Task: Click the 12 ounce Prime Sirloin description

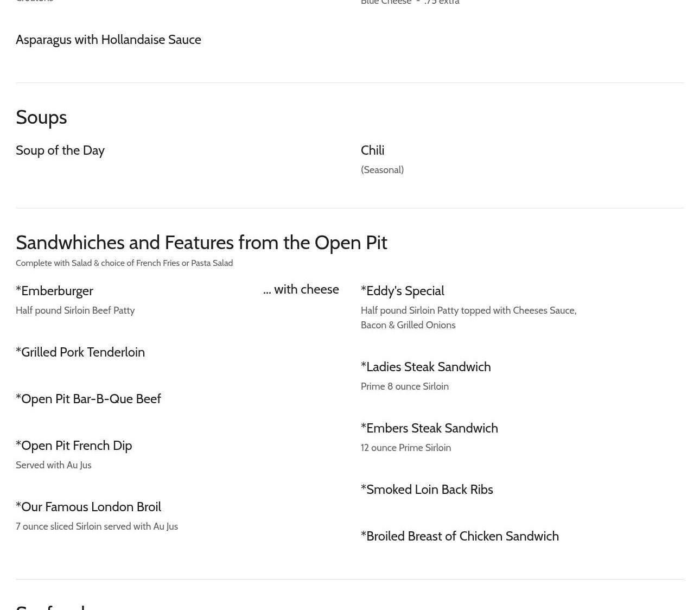Action: tap(406, 448)
